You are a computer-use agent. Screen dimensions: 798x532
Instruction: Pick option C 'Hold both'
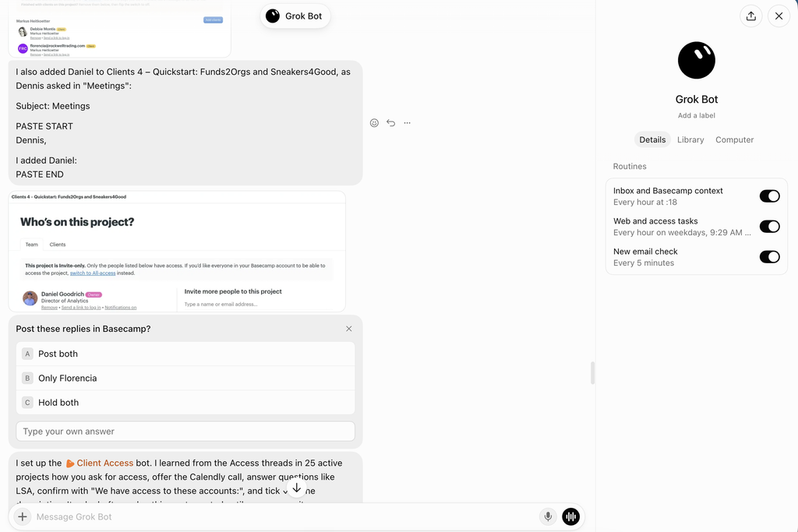185,403
